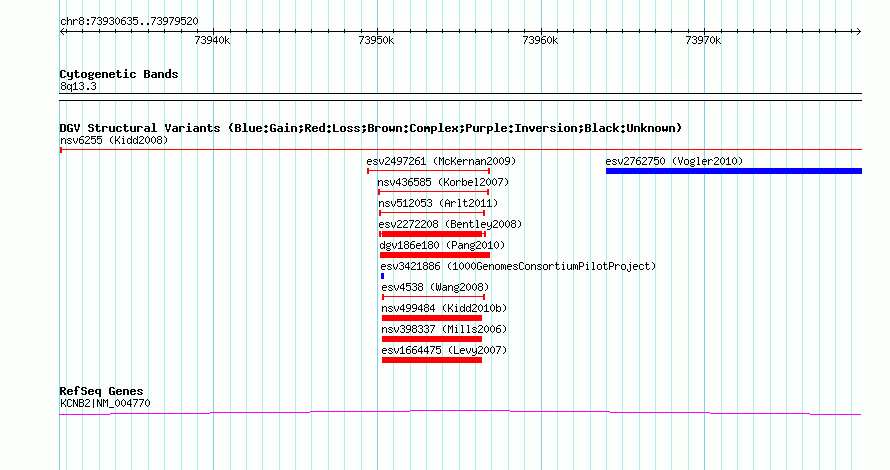Click the ruler's left arrow end

click(x=63, y=32)
